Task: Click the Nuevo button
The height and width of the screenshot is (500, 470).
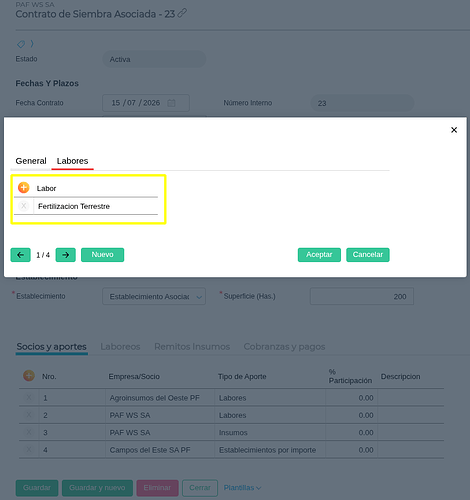Action: (103, 255)
